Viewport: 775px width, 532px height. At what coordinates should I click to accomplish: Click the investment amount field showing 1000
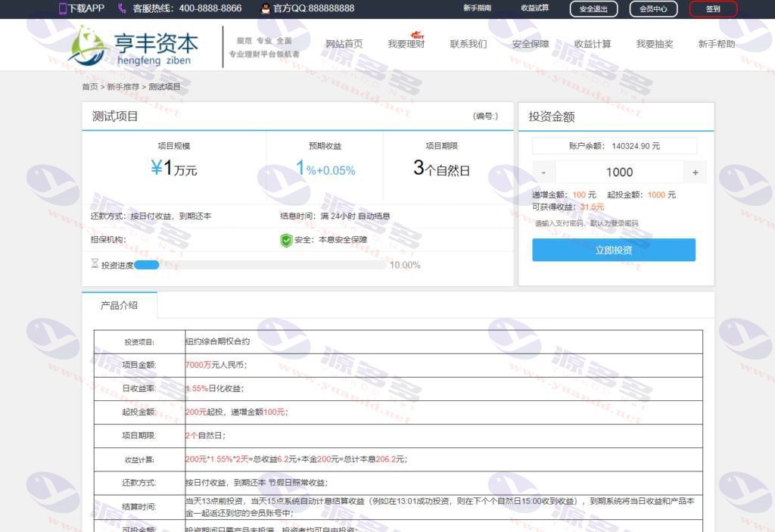coord(619,172)
